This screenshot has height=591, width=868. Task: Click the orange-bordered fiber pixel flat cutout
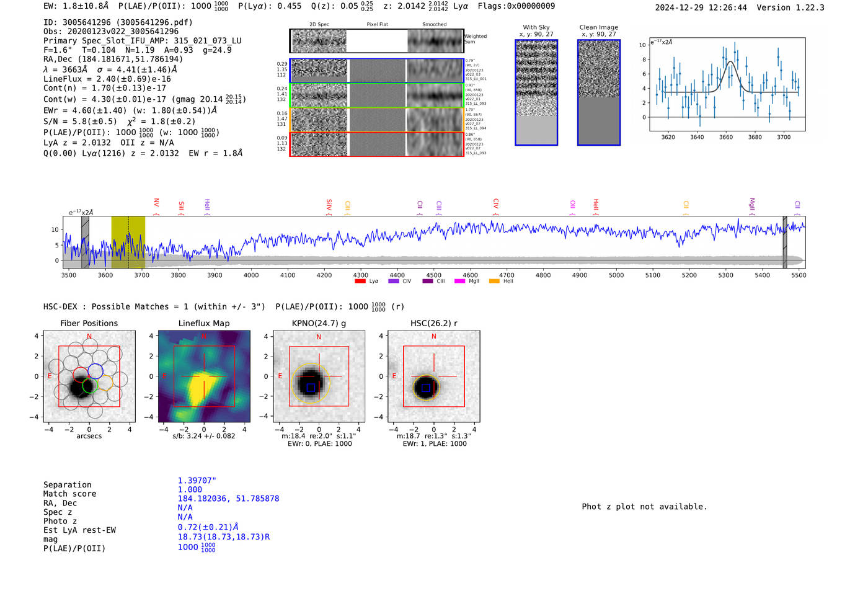click(377, 120)
